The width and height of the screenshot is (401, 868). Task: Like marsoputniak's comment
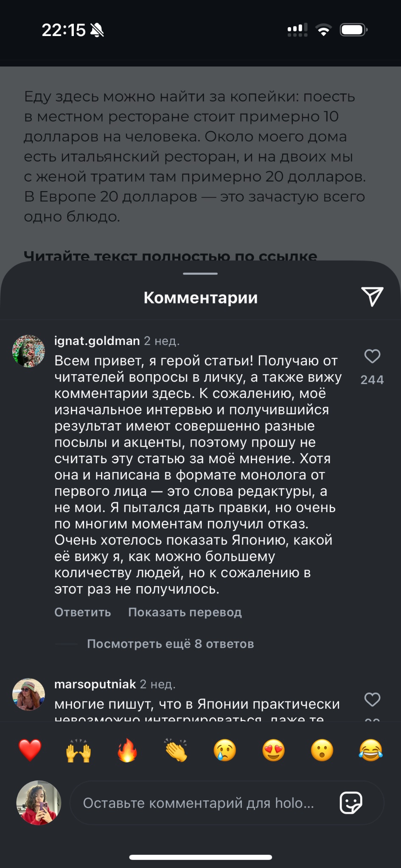click(x=372, y=699)
